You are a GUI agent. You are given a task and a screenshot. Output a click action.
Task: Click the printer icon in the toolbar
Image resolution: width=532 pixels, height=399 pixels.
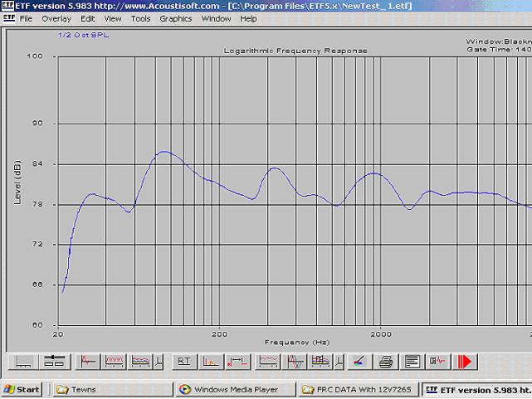click(385, 361)
